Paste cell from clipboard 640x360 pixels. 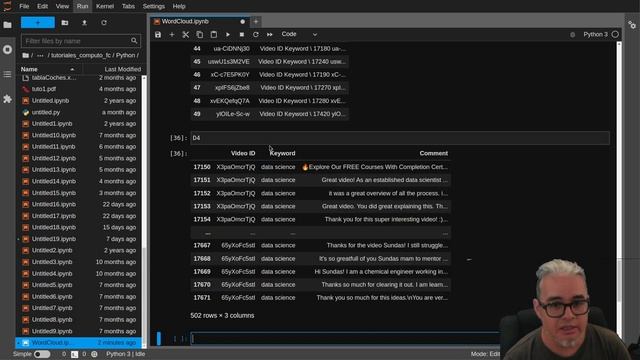tap(214, 35)
